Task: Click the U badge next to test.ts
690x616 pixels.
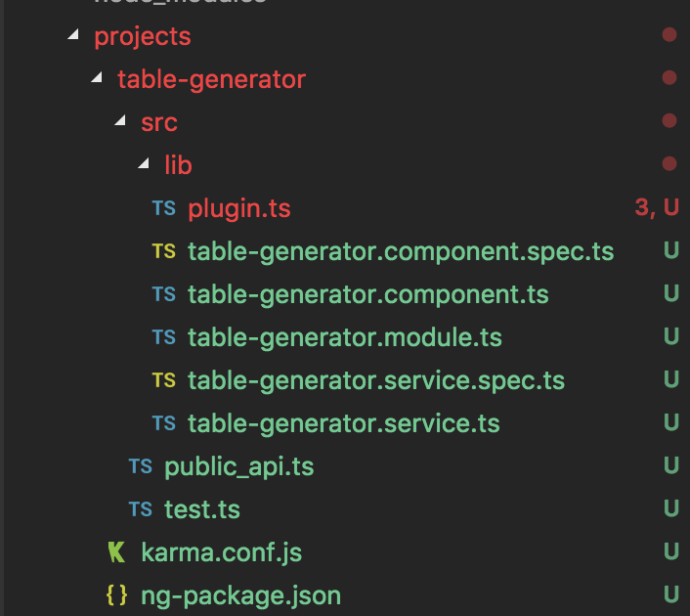Action: click(x=670, y=509)
